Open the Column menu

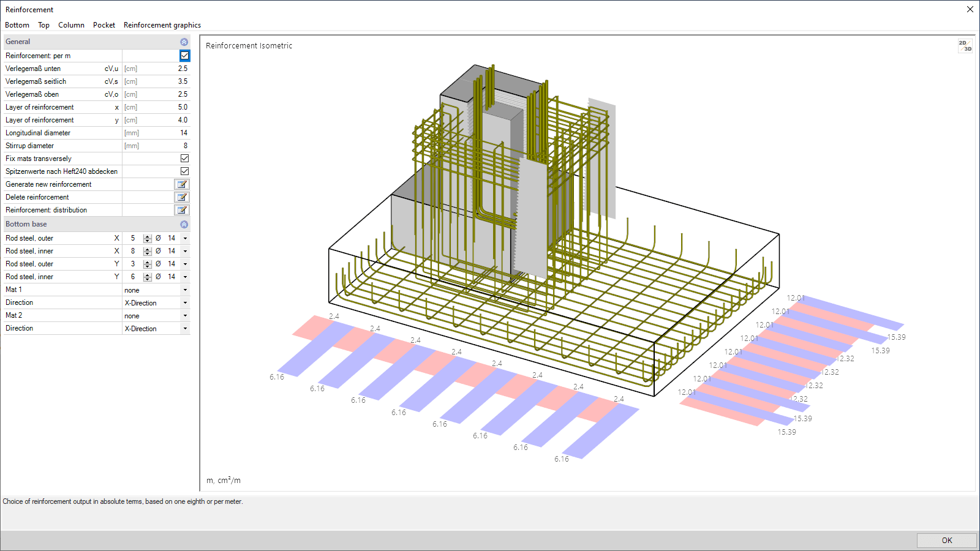(x=71, y=25)
